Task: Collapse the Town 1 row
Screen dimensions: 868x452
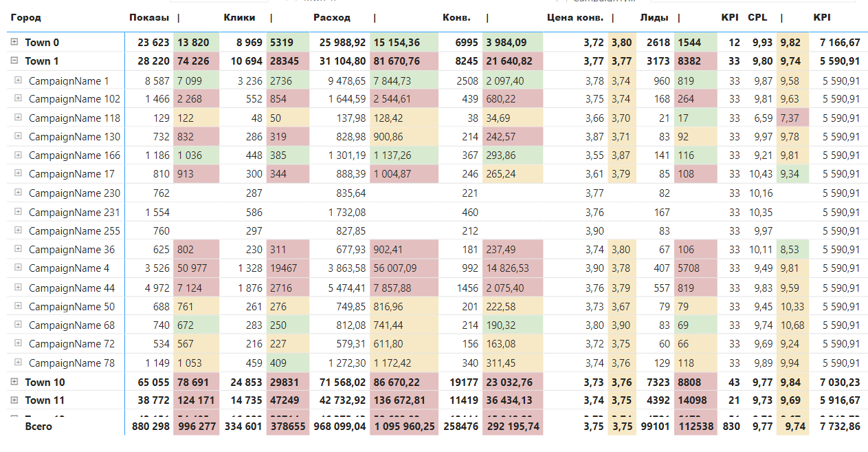Action: coord(14,61)
